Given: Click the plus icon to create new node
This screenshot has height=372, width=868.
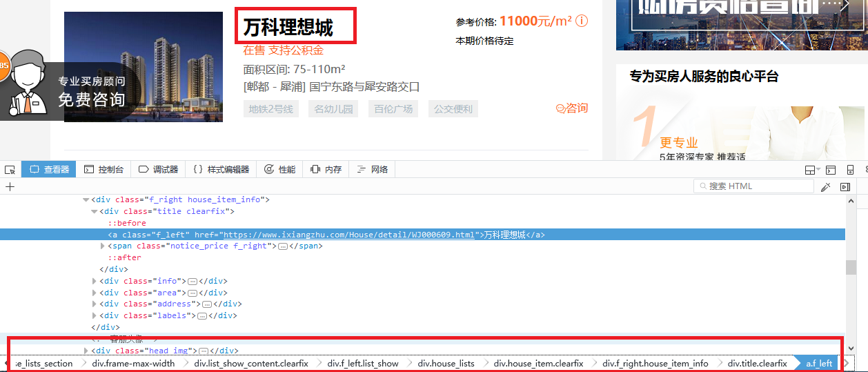Looking at the screenshot, I should click(x=10, y=186).
